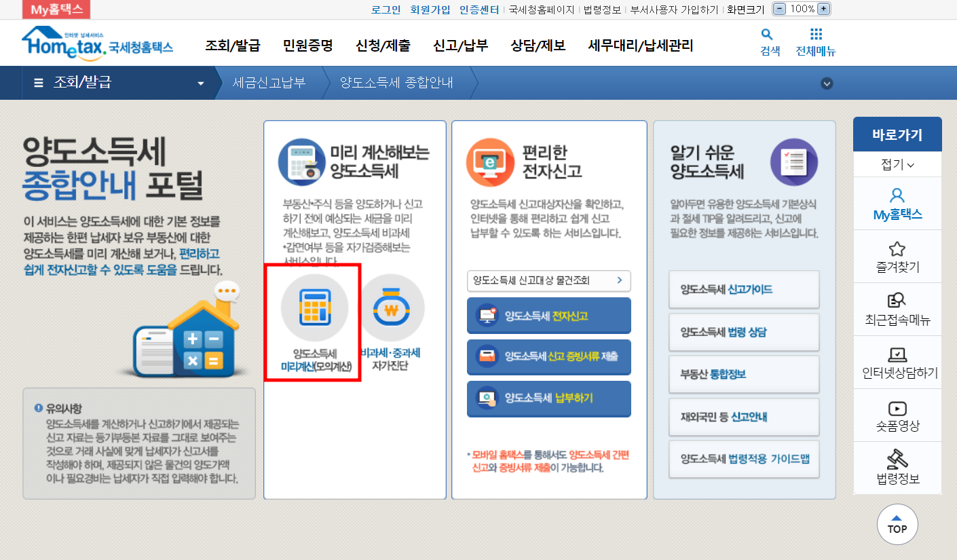Click the TOP scroll button

[x=897, y=524]
